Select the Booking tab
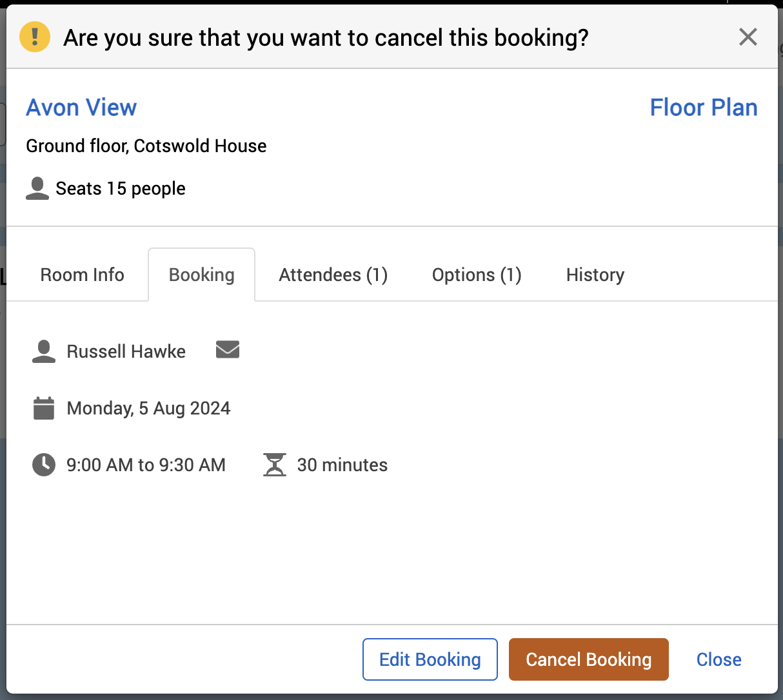783x700 pixels. coord(201,275)
